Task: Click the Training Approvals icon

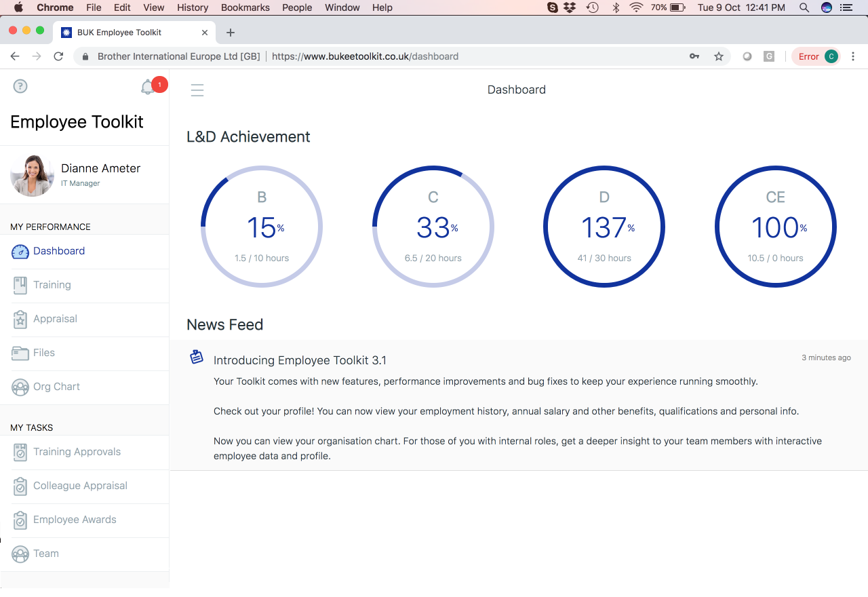Action: click(x=20, y=452)
